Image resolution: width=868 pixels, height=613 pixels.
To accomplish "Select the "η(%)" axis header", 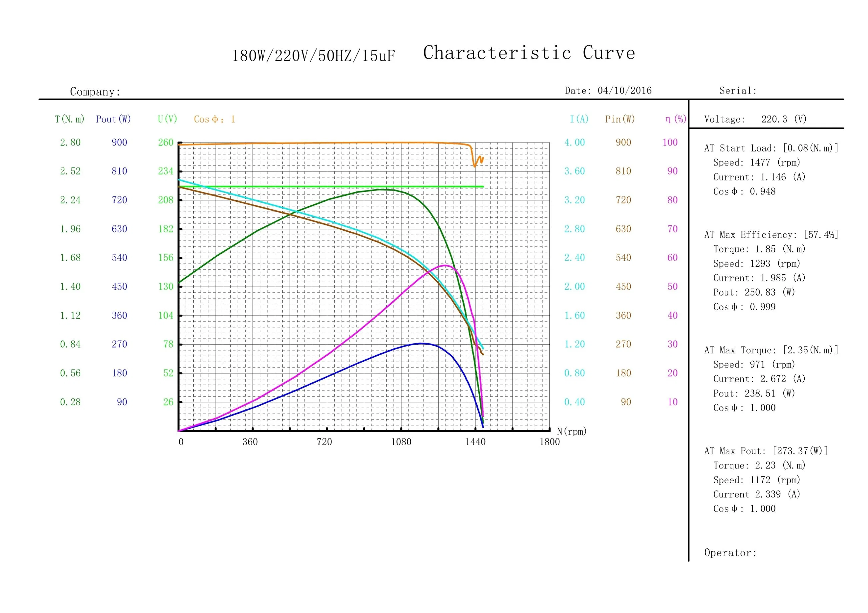I will pos(676,119).
